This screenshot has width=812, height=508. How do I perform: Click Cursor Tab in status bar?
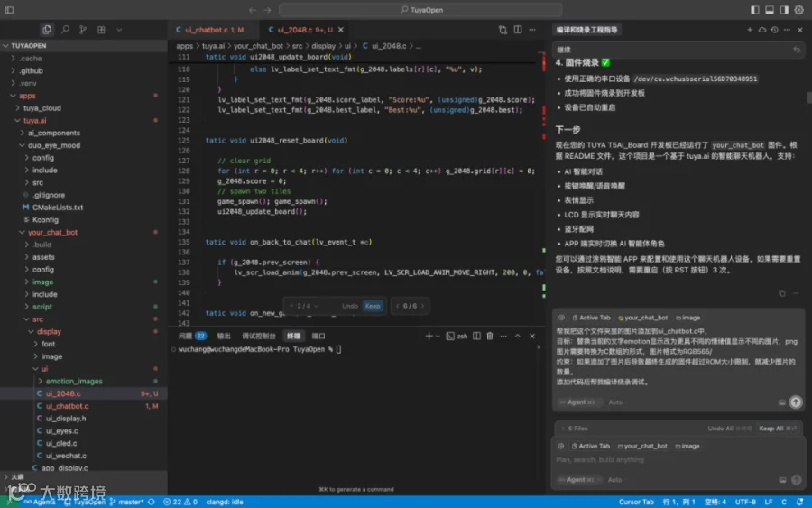(636, 502)
